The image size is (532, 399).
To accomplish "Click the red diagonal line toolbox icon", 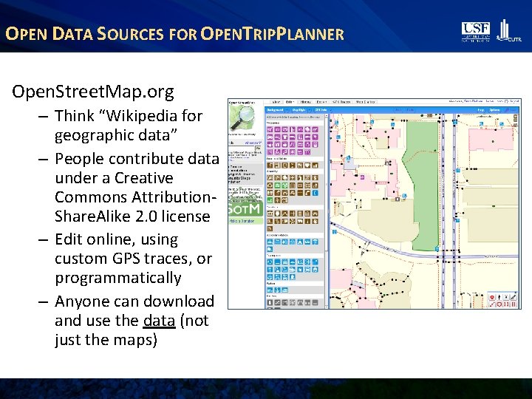I will pyautogui.click(x=492, y=304).
